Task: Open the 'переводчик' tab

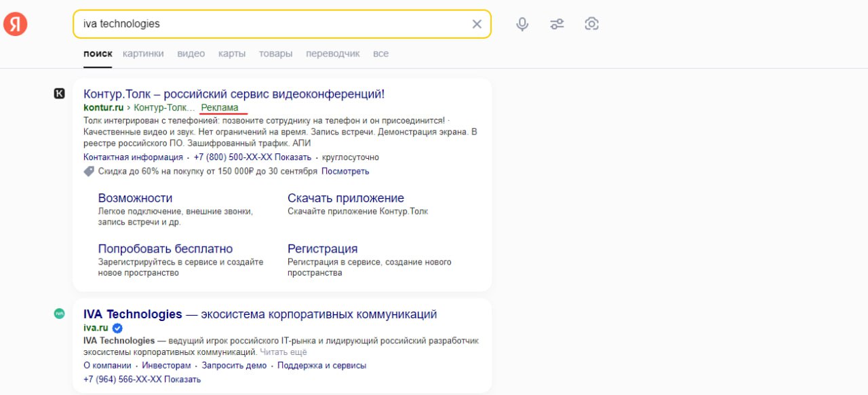Action: pyautogui.click(x=333, y=54)
